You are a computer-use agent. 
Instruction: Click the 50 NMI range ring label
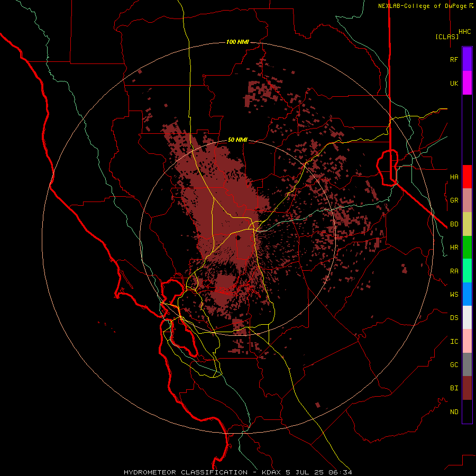(237, 140)
